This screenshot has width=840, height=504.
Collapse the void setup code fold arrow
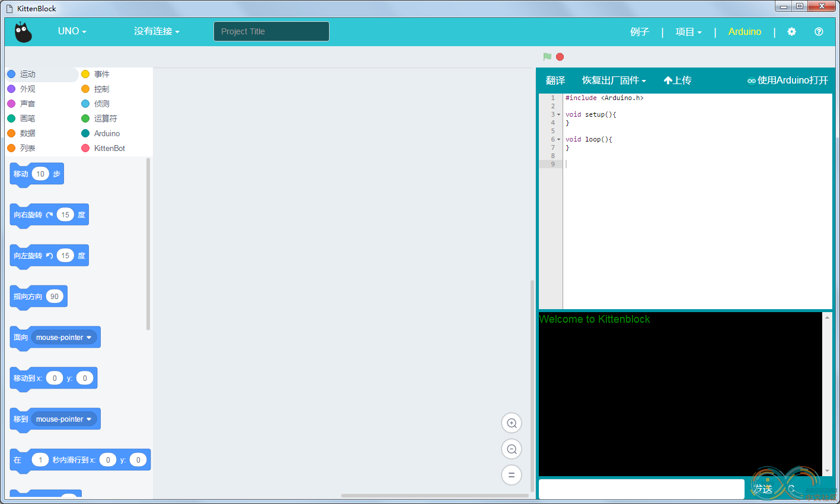558,115
